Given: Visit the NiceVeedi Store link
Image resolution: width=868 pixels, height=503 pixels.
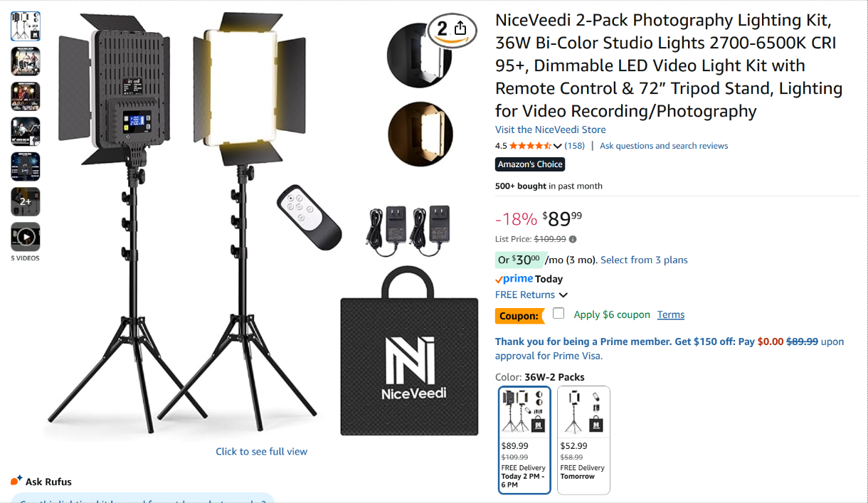Looking at the screenshot, I should point(551,129).
